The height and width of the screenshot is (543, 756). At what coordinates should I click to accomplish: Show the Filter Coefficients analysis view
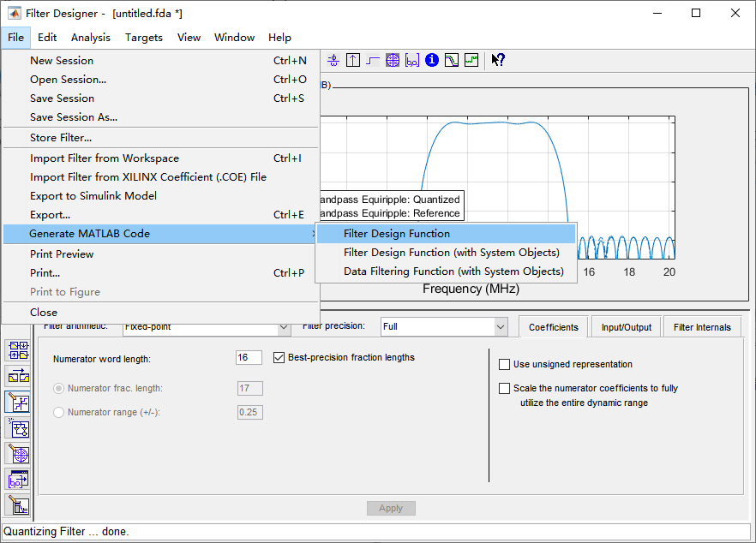(412, 60)
